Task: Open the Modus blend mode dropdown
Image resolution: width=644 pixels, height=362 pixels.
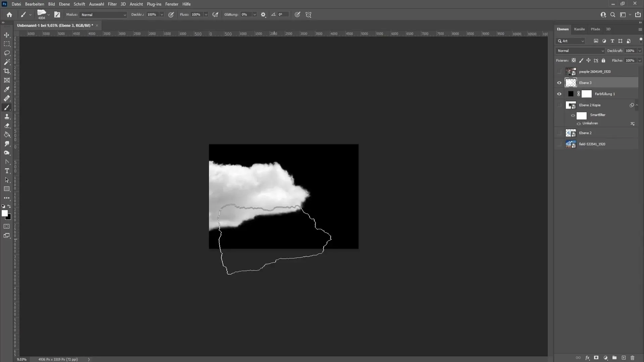Action: 103,15
